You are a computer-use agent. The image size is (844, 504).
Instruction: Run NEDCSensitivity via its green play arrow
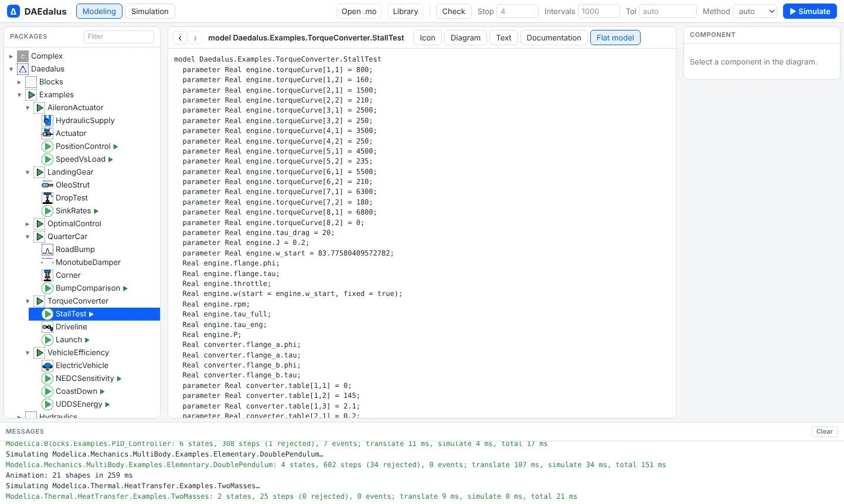click(120, 379)
